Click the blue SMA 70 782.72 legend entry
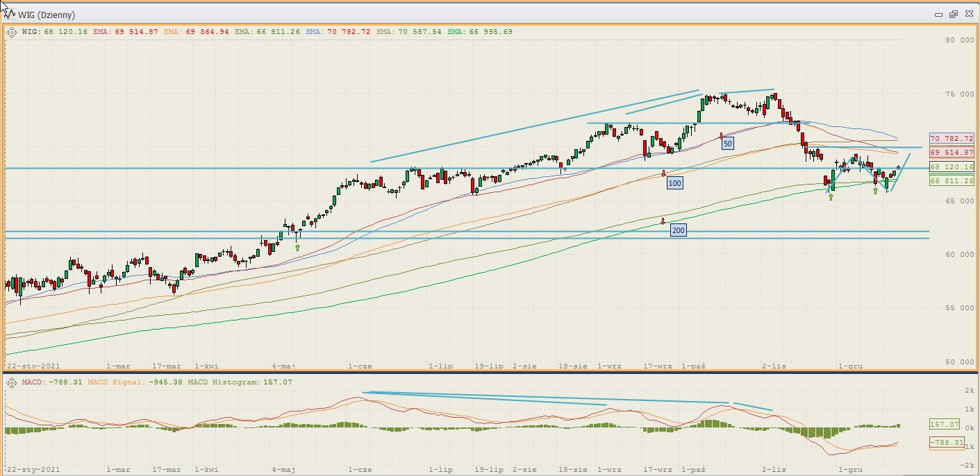Screen dimensions: 980x476 [338, 31]
